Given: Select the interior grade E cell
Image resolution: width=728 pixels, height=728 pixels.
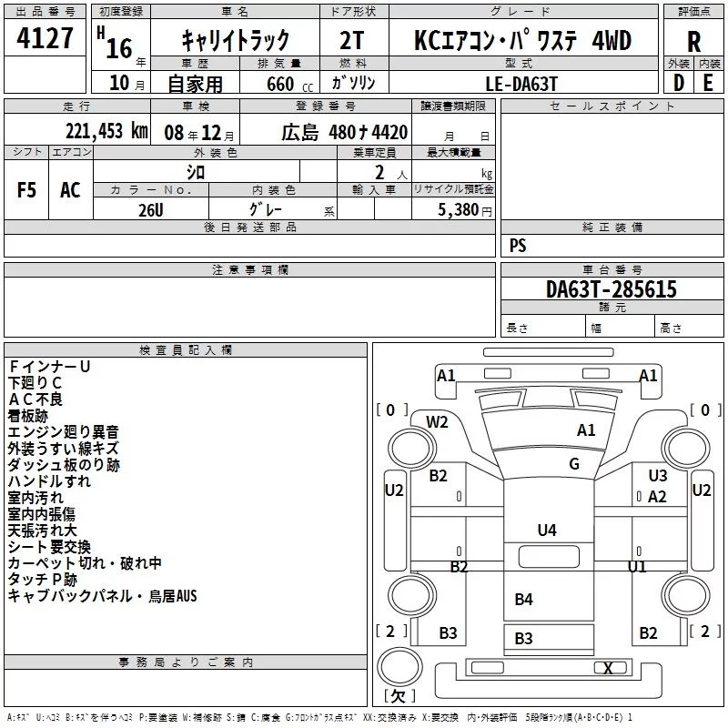Looking at the screenshot, I should click(709, 83).
